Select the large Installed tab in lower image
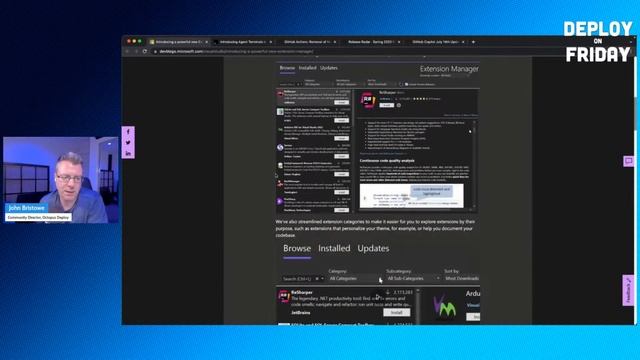This screenshot has height=360, width=640. tap(334, 249)
